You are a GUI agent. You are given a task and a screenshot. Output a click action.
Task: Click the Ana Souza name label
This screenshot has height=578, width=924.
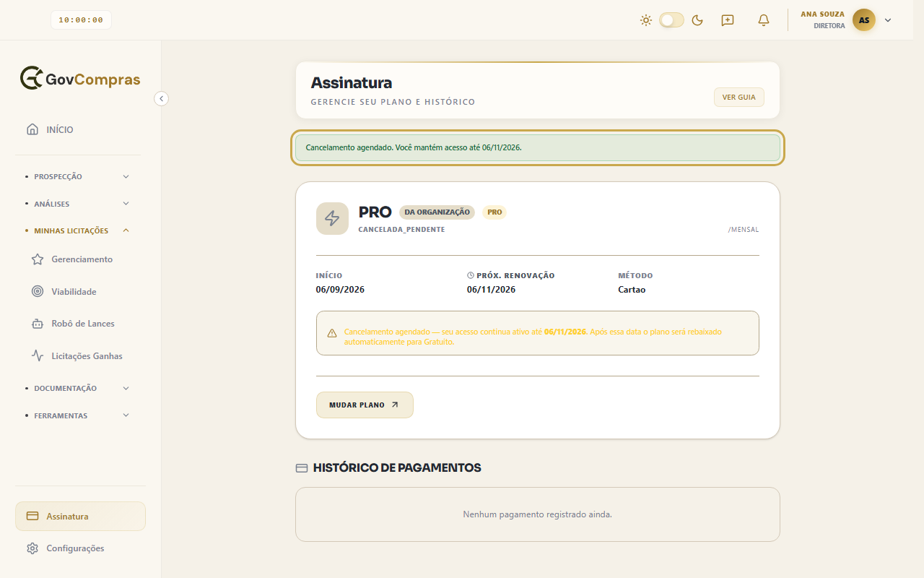click(x=822, y=14)
